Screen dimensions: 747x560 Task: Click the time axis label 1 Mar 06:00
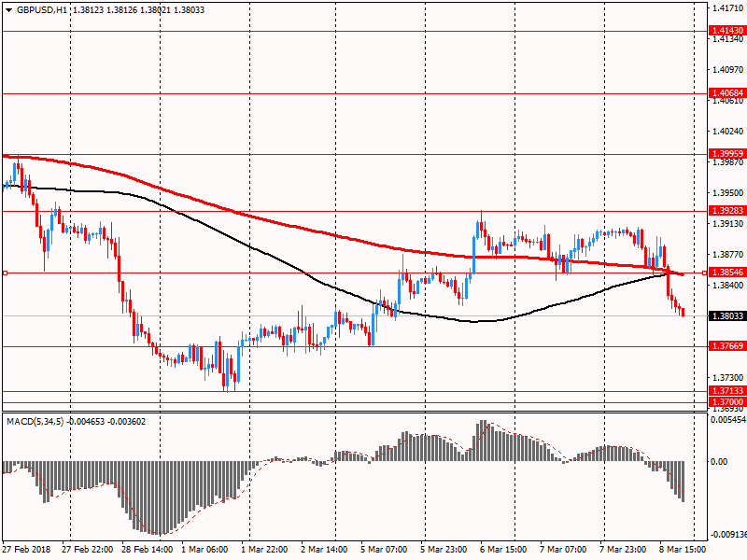coord(204,550)
